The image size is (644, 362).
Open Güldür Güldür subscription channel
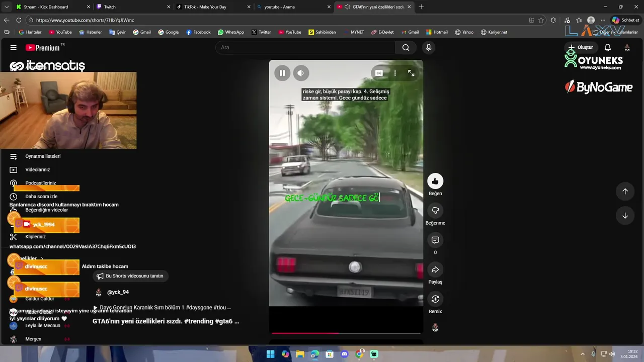click(40, 299)
